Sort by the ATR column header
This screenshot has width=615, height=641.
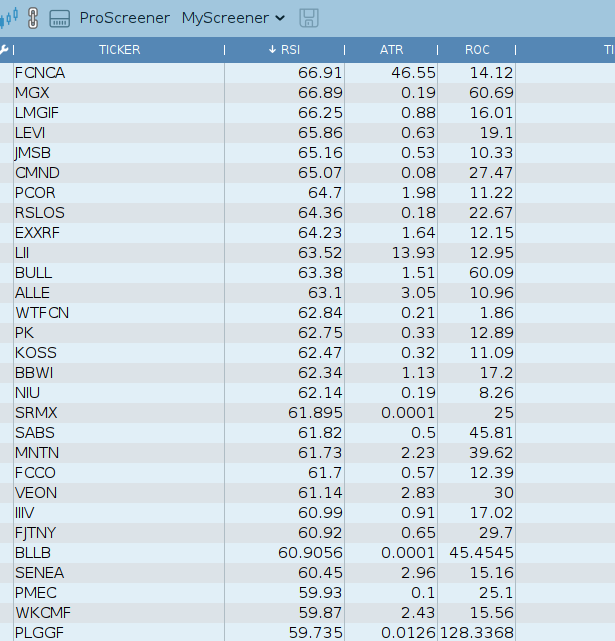click(391, 50)
